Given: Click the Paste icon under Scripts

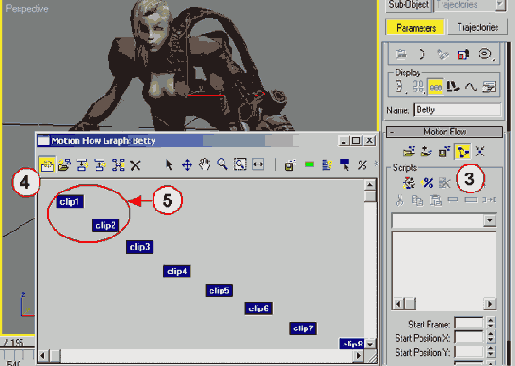Looking at the screenshot, I should 435,200.
